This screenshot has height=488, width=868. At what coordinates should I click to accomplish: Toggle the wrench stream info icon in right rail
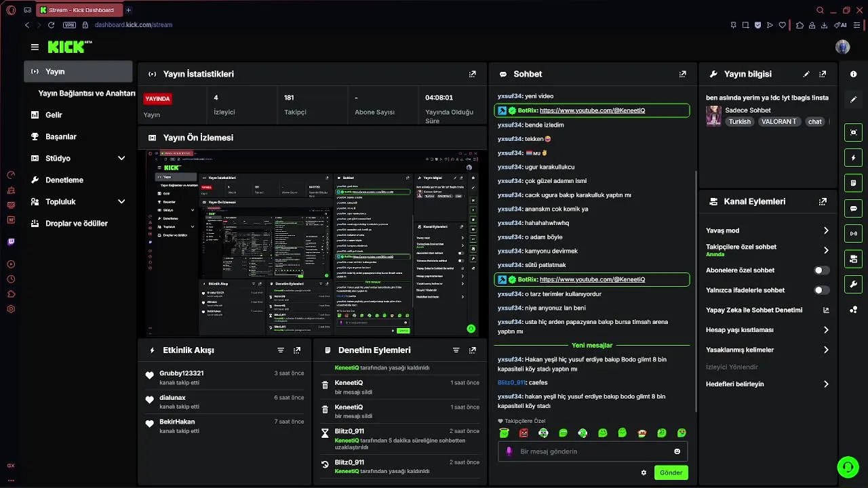(x=853, y=284)
